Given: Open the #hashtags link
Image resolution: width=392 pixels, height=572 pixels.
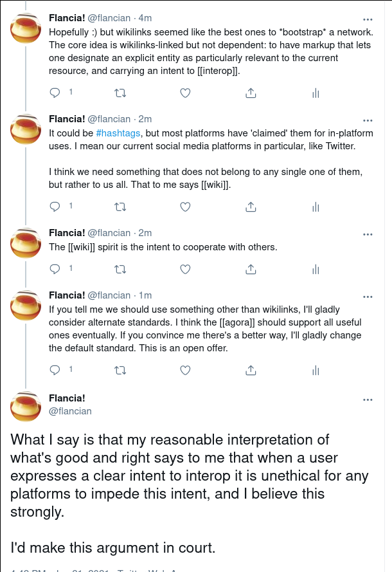Looking at the screenshot, I should coord(118,133).
